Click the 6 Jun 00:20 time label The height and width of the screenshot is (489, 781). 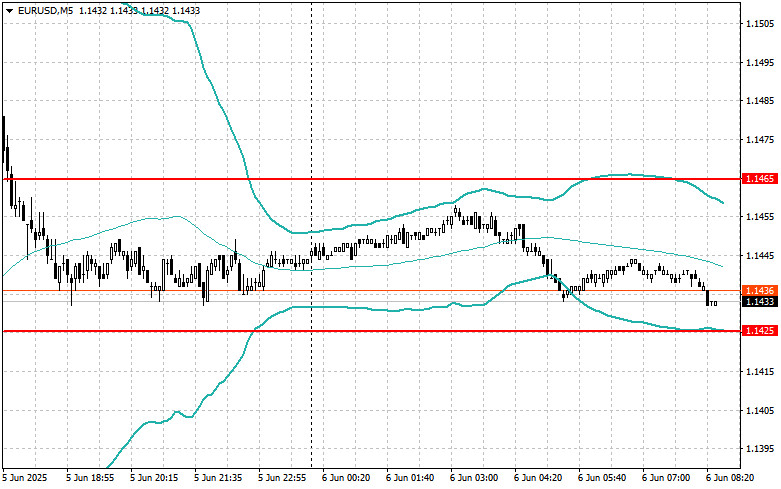pos(346,478)
